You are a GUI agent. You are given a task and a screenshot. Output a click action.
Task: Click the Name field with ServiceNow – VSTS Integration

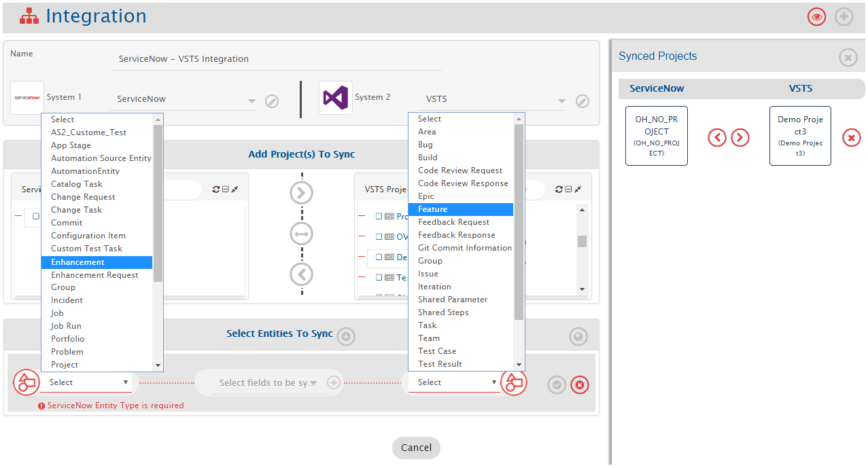[275, 59]
